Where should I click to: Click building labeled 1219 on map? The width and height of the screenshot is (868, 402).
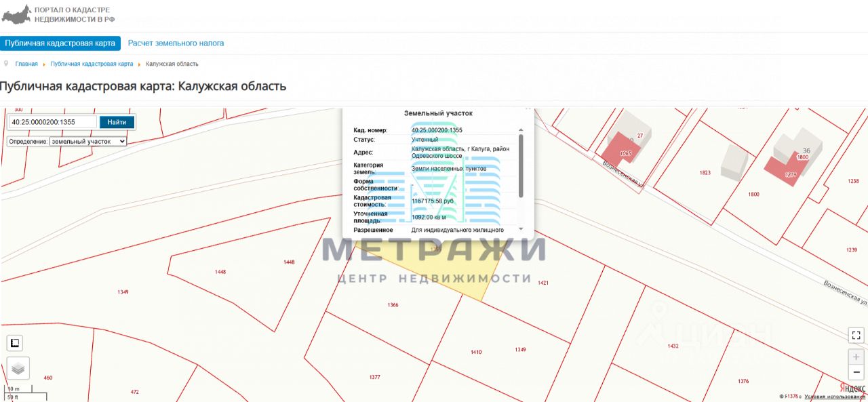pyautogui.click(x=787, y=168)
